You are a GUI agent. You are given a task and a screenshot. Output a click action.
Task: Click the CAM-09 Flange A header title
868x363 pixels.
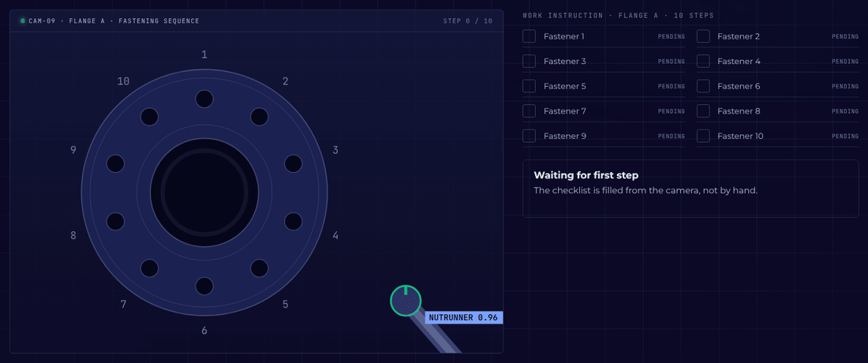click(x=114, y=21)
